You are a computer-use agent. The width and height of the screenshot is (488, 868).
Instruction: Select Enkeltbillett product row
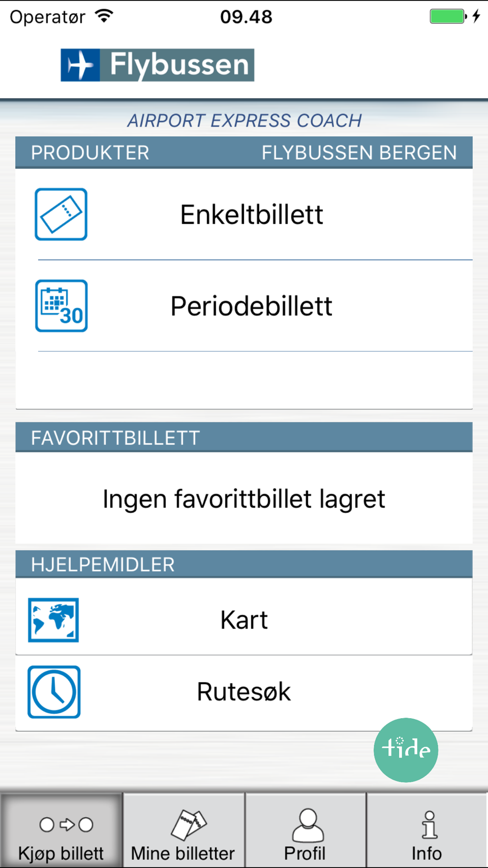point(244,214)
